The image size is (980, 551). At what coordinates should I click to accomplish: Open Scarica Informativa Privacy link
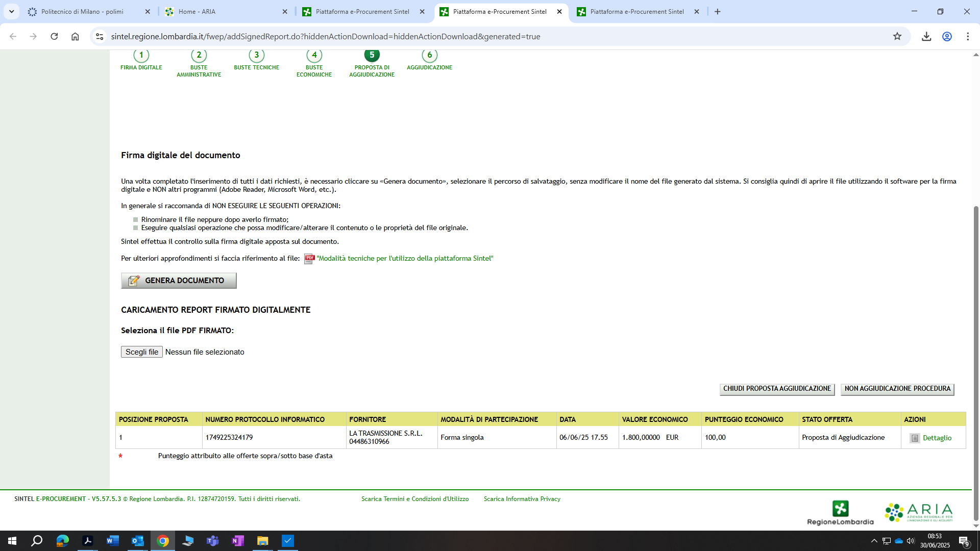[522, 499]
